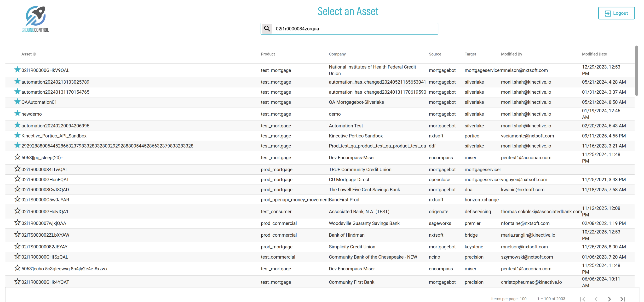Click the search magnifier icon
Viewport: 644px width, 302px height.
[x=267, y=29]
